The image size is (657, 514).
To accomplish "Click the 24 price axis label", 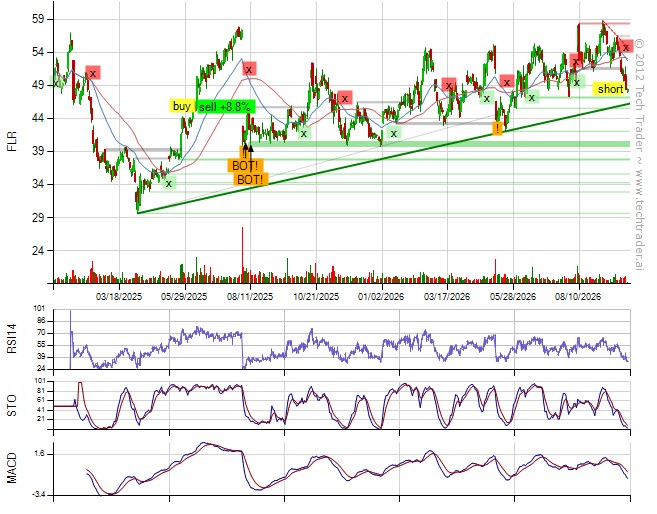I will click(x=36, y=251).
